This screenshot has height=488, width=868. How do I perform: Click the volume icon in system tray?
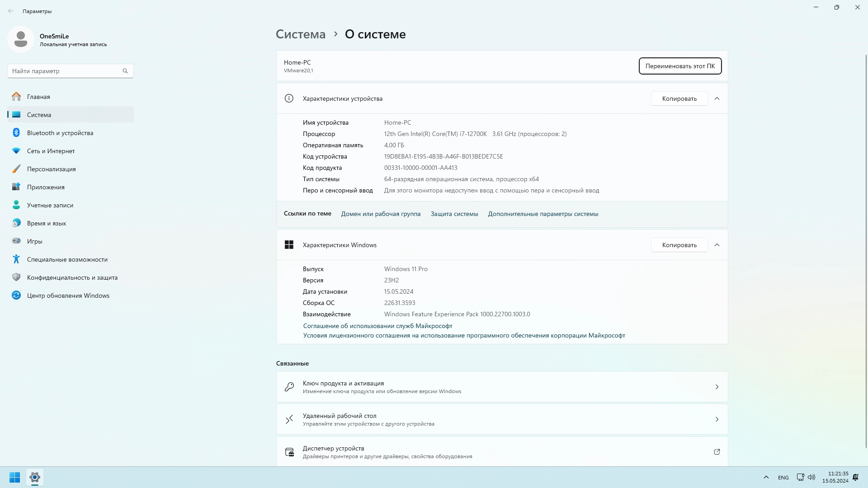pyautogui.click(x=811, y=477)
